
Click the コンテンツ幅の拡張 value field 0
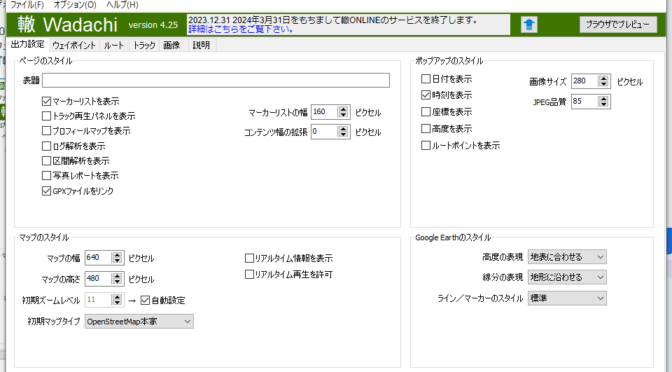pos(324,132)
